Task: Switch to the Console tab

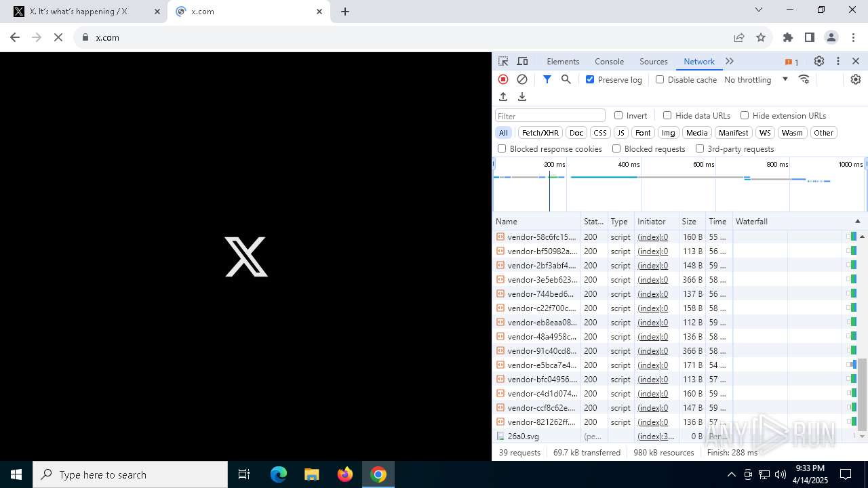Action: pyautogui.click(x=609, y=61)
